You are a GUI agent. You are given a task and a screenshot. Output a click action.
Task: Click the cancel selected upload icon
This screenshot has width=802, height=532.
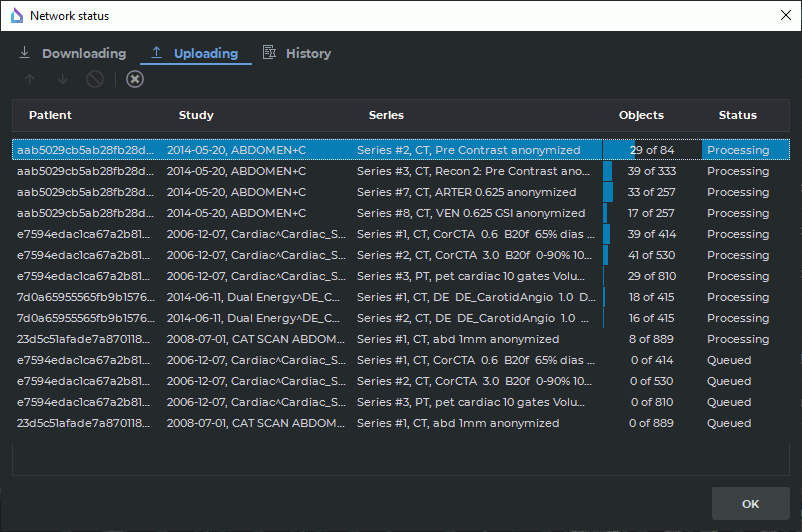tap(95, 79)
